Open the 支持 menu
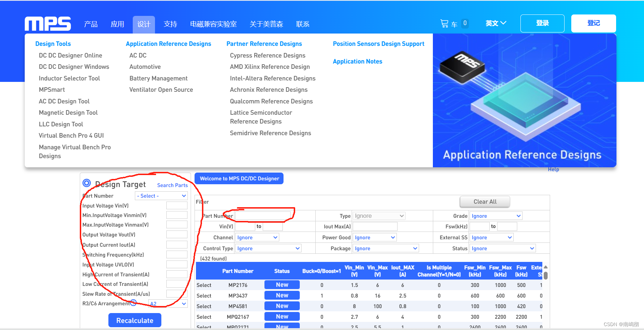This screenshot has width=644, height=330. 170,24
